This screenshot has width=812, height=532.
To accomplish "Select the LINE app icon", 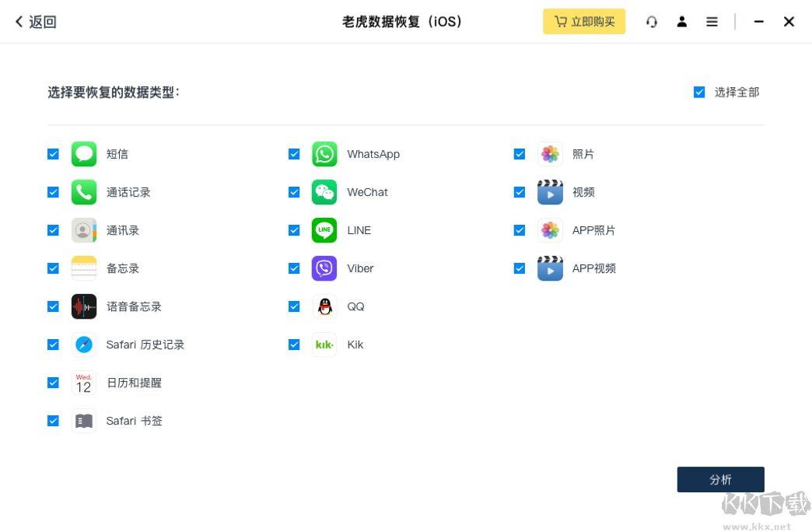I will pyautogui.click(x=324, y=230).
